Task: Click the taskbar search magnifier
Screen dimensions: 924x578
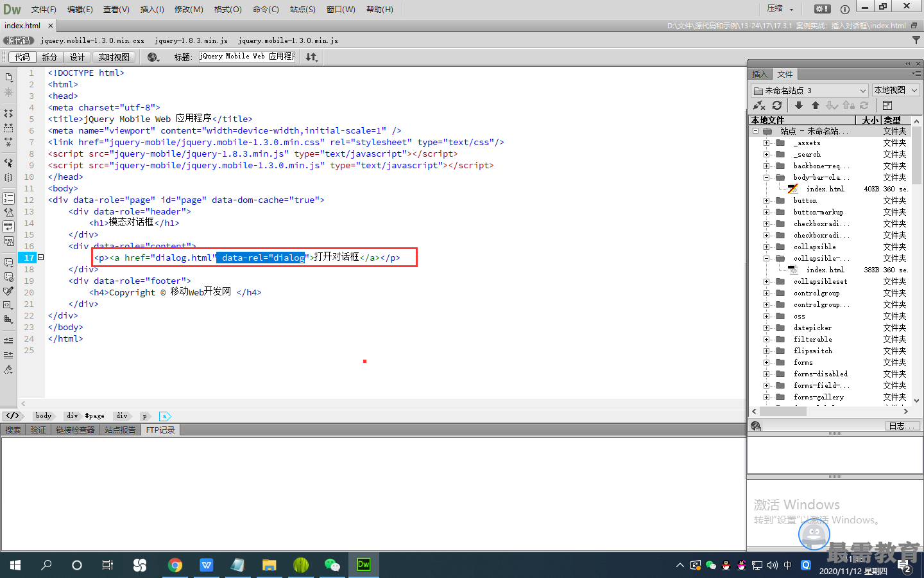Action: pos(46,565)
